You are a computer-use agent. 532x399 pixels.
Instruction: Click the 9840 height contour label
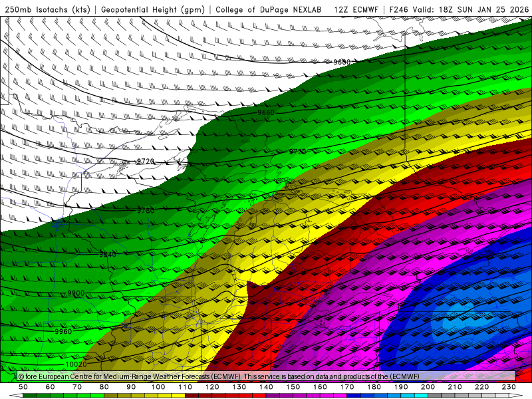click(108, 255)
